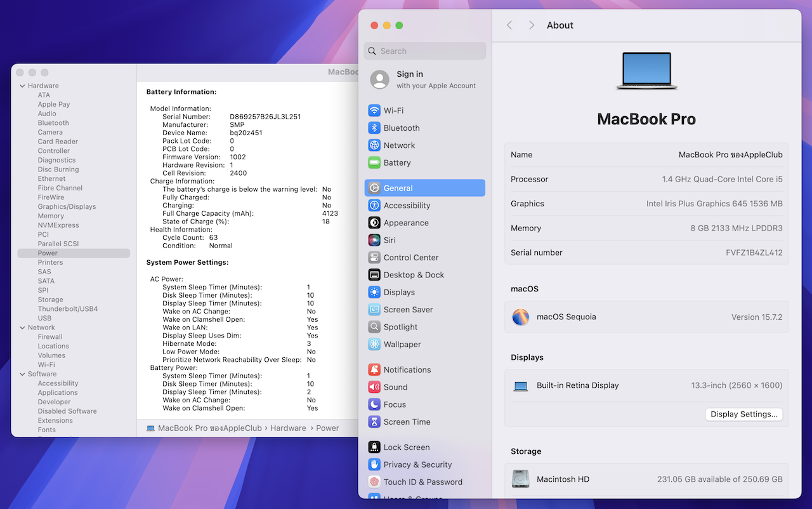Image resolution: width=812 pixels, height=509 pixels.
Task: Open the Bluetooth settings icon
Action: [374, 128]
